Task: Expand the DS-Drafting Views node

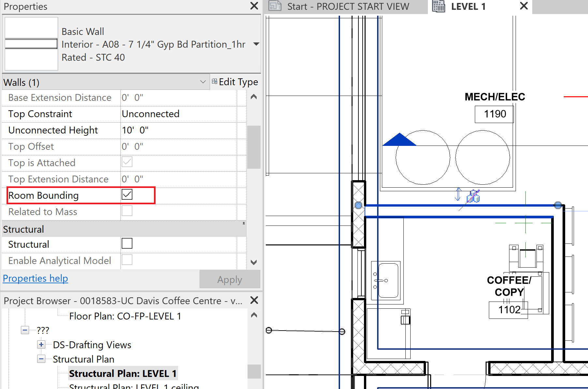Action: click(41, 345)
